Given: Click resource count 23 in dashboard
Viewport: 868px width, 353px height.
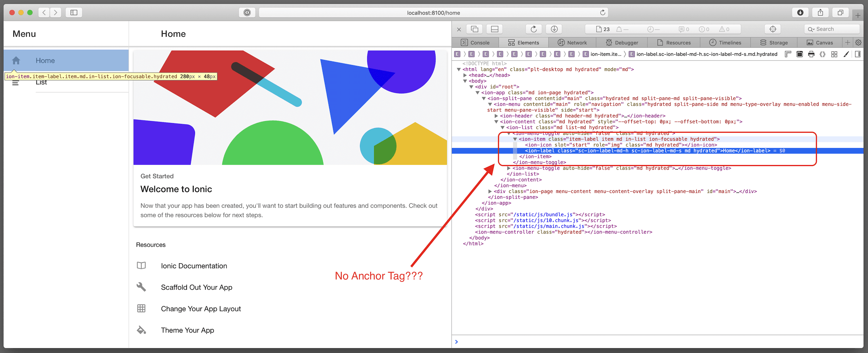Looking at the screenshot, I should pos(603,29).
